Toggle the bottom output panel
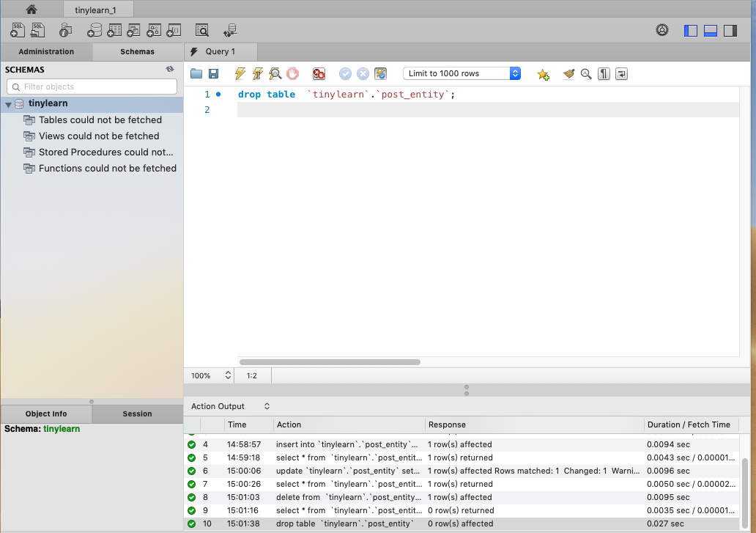The image size is (756, 533). [x=710, y=31]
